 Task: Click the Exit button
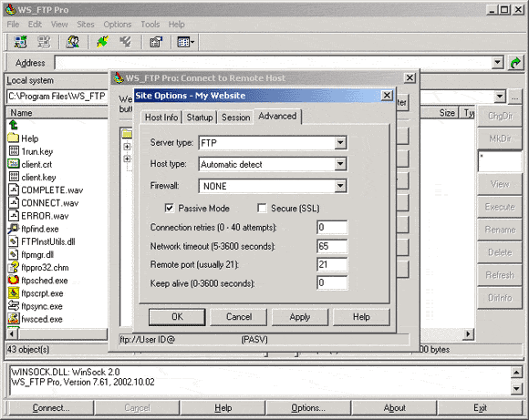pyautogui.click(x=480, y=408)
